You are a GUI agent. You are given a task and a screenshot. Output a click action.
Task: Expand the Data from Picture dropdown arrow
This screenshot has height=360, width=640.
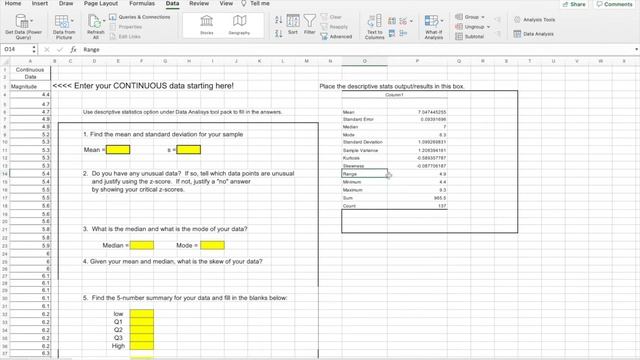[72, 20]
